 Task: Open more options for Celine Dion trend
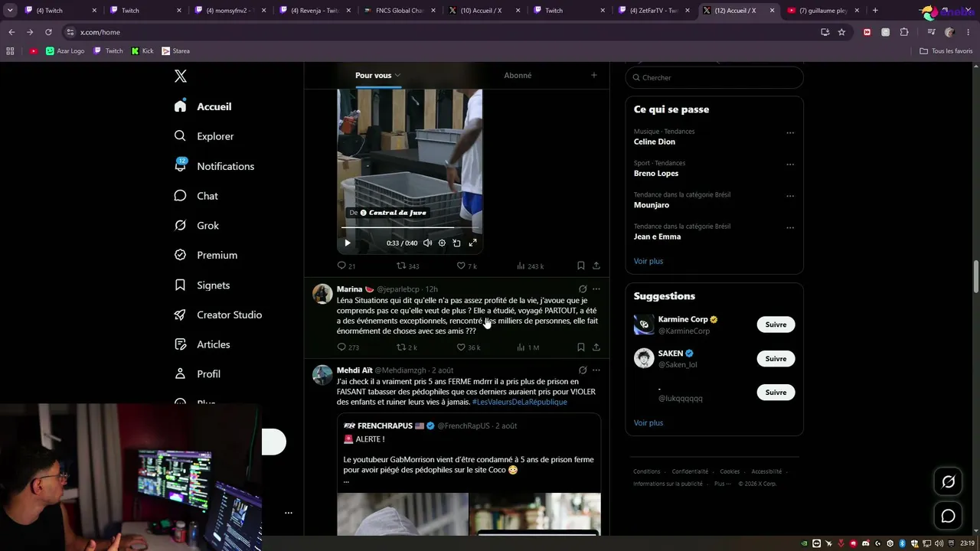point(790,132)
